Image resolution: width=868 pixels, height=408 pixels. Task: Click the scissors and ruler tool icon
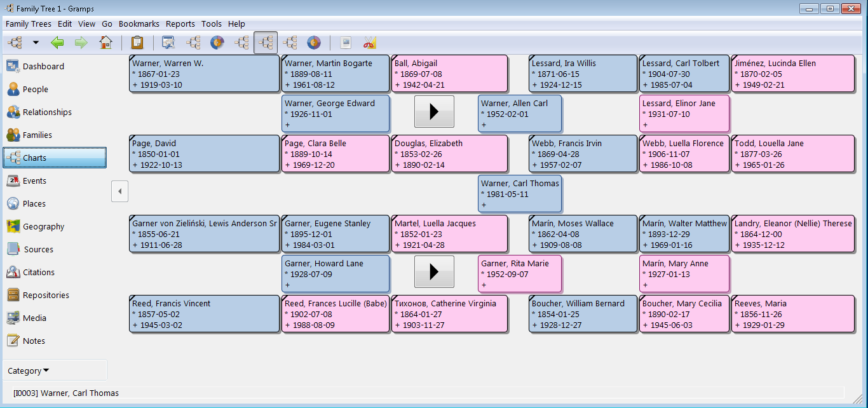tap(370, 43)
